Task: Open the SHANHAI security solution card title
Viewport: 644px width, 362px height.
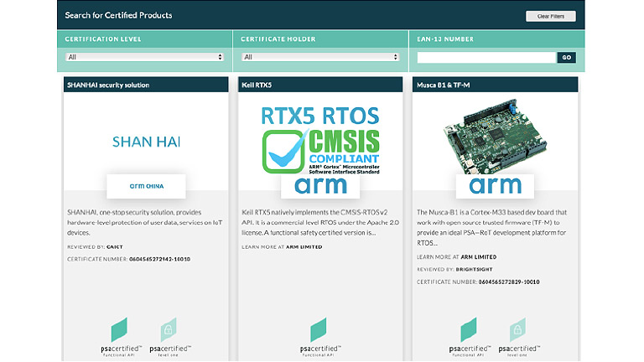Action: pos(108,85)
